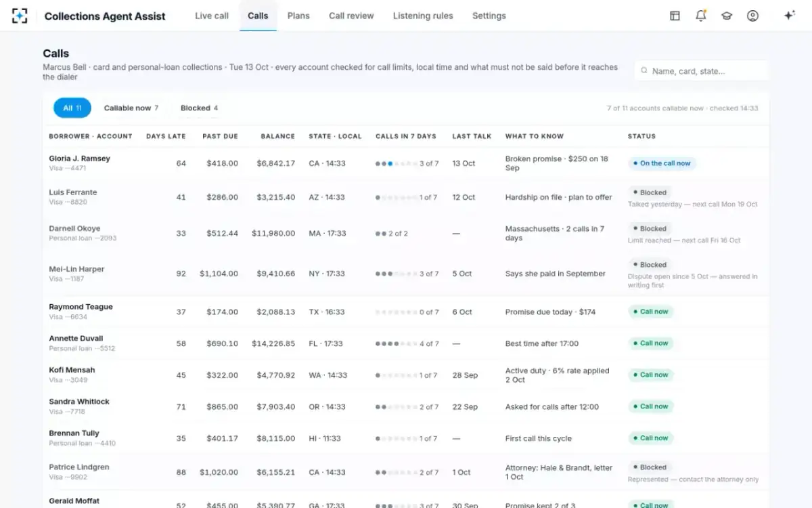Image resolution: width=812 pixels, height=508 pixels.
Task: Click the Status column header
Action: point(641,136)
